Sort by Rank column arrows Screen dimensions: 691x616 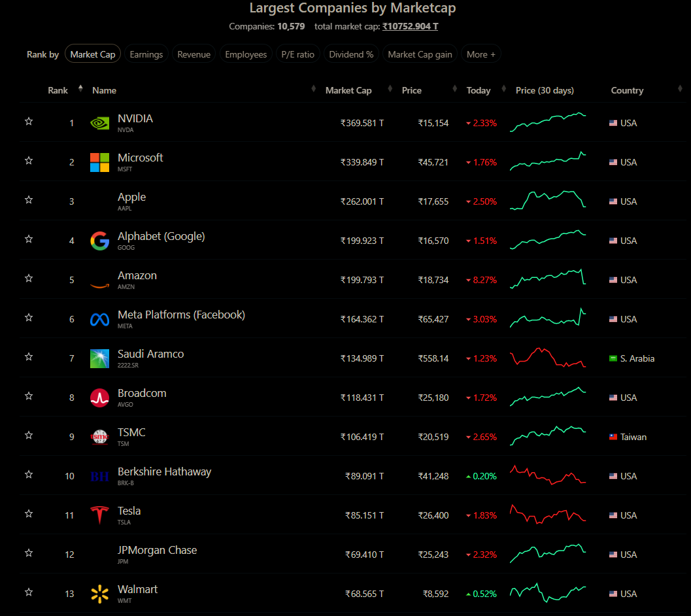tap(80, 89)
